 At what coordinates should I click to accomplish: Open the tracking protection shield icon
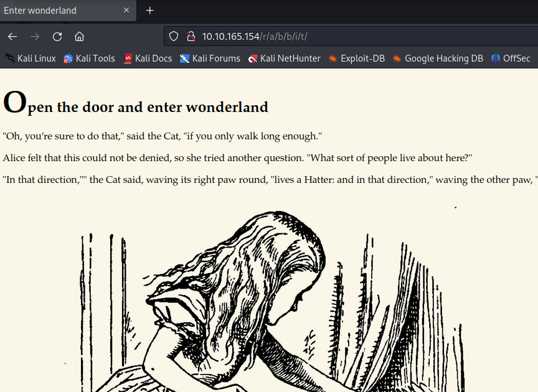tap(174, 36)
